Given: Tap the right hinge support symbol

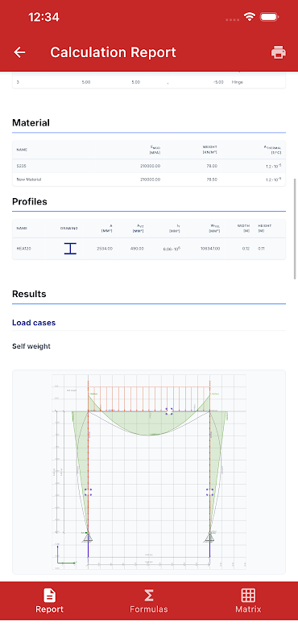Looking at the screenshot, I should point(209,537).
